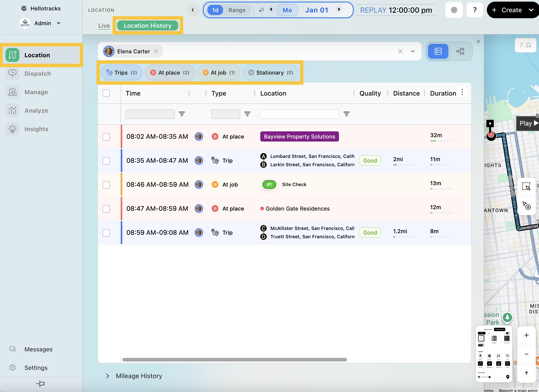The height and width of the screenshot is (392, 539).
Task: Click the Location column filter input
Action: click(x=299, y=114)
